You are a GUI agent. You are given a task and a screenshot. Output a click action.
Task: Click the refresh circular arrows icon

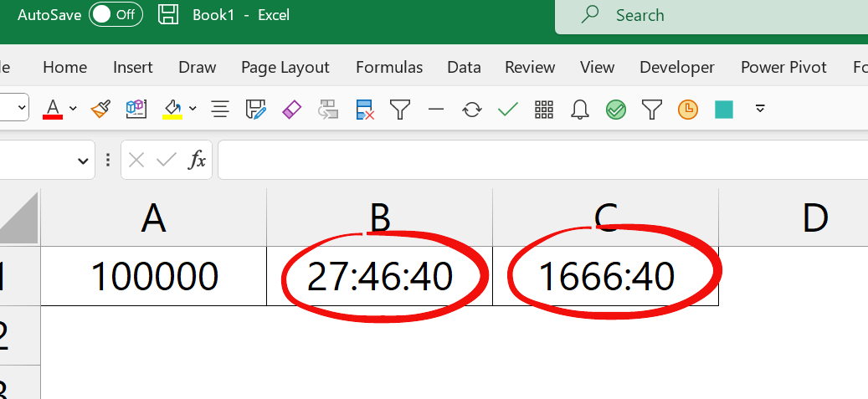tap(471, 109)
